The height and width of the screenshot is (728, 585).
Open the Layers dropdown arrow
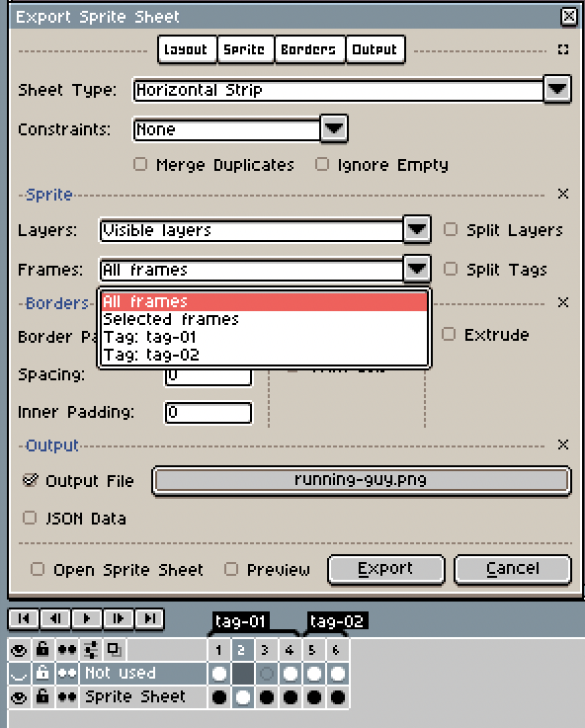pos(417,229)
